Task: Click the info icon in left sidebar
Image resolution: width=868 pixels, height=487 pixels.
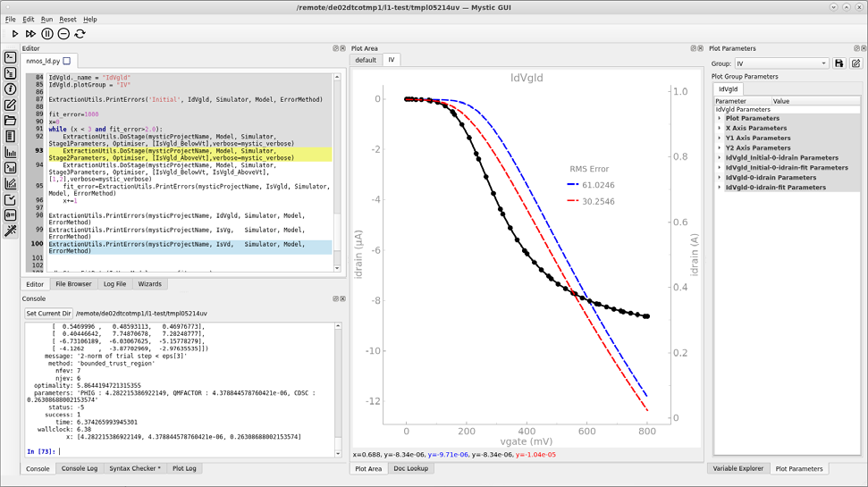Action: coord(11,88)
